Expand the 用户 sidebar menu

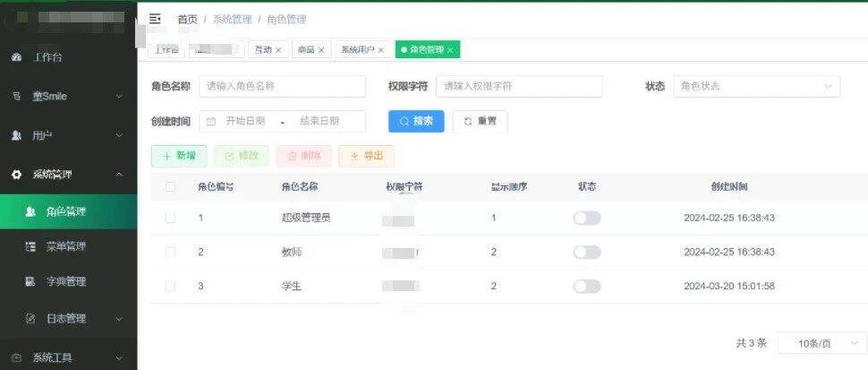(x=119, y=135)
